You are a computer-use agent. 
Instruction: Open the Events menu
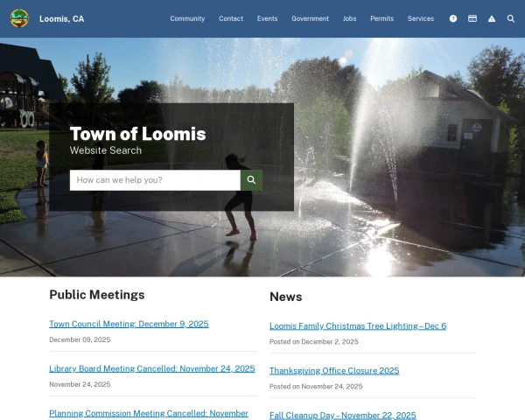[267, 18]
